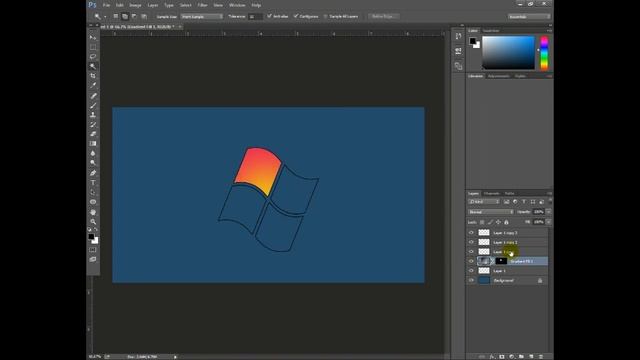Image resolution: width=640 pixels, height=360 pixels.
Task: Select the Dodge tool
Action: point(93,163)
